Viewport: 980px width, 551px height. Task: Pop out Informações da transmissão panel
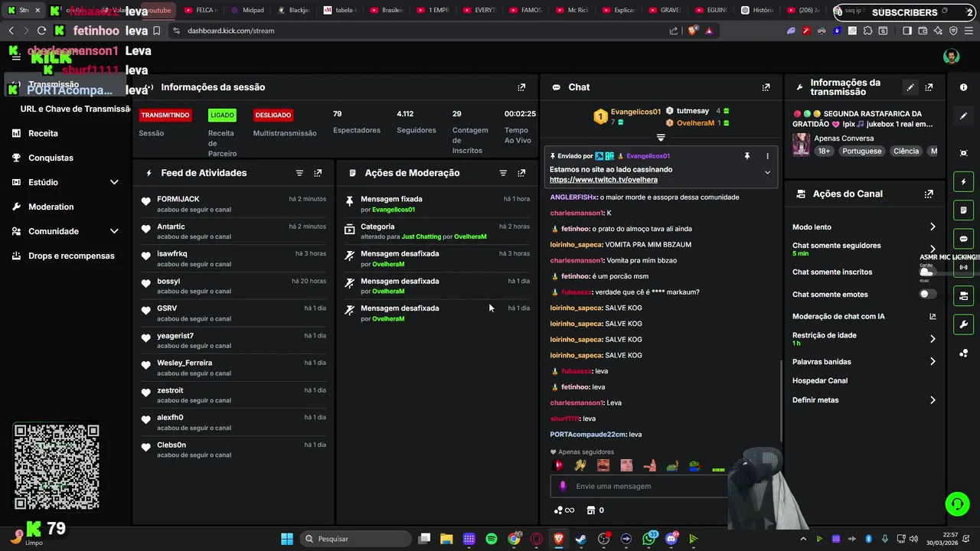coord(929,87)
